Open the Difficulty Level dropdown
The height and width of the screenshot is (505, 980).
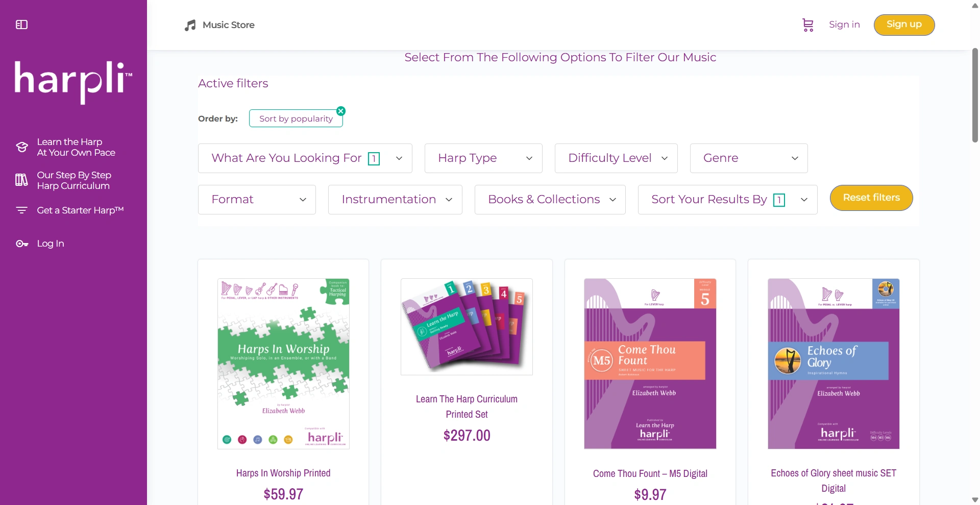[x=616, y=158]
